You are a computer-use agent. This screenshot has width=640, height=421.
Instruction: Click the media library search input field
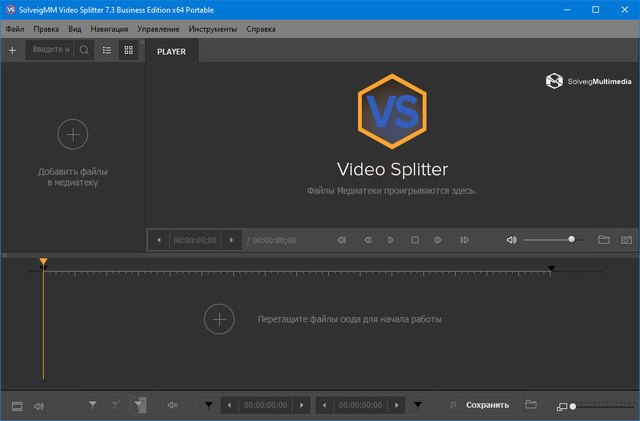coord(50,49)
